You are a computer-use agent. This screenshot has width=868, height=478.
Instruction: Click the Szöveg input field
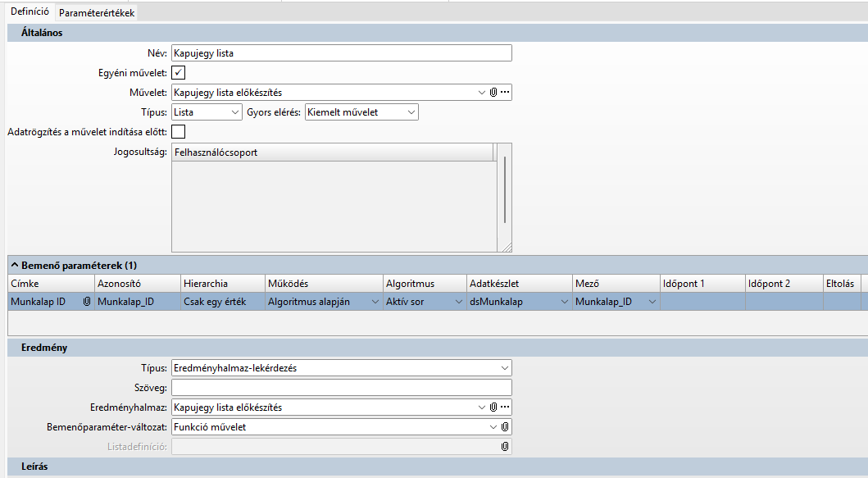pyautogui.click(x=342, y=388)
